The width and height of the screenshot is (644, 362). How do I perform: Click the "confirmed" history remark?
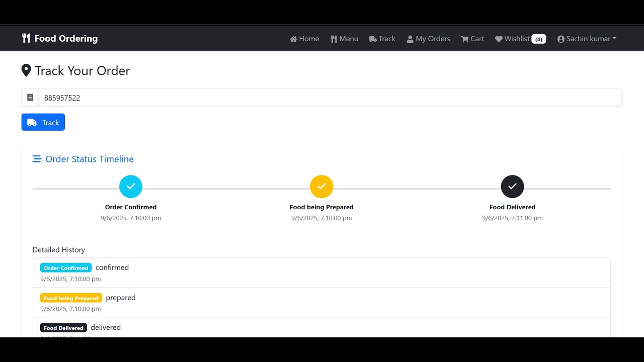(x=112, y=267)
